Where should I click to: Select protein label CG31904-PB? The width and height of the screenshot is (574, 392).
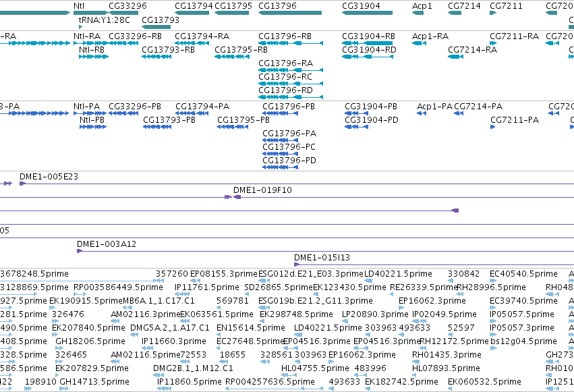click(371, 107)
